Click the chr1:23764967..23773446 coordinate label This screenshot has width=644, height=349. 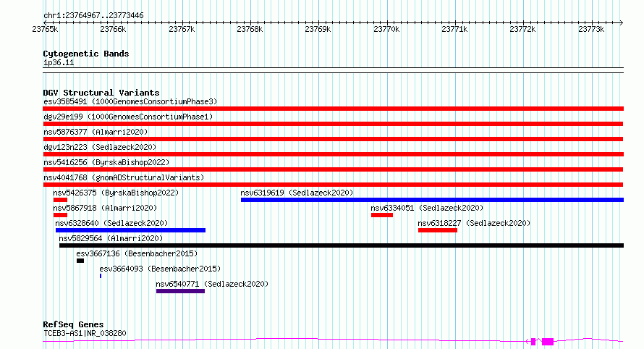coord(93,16)
